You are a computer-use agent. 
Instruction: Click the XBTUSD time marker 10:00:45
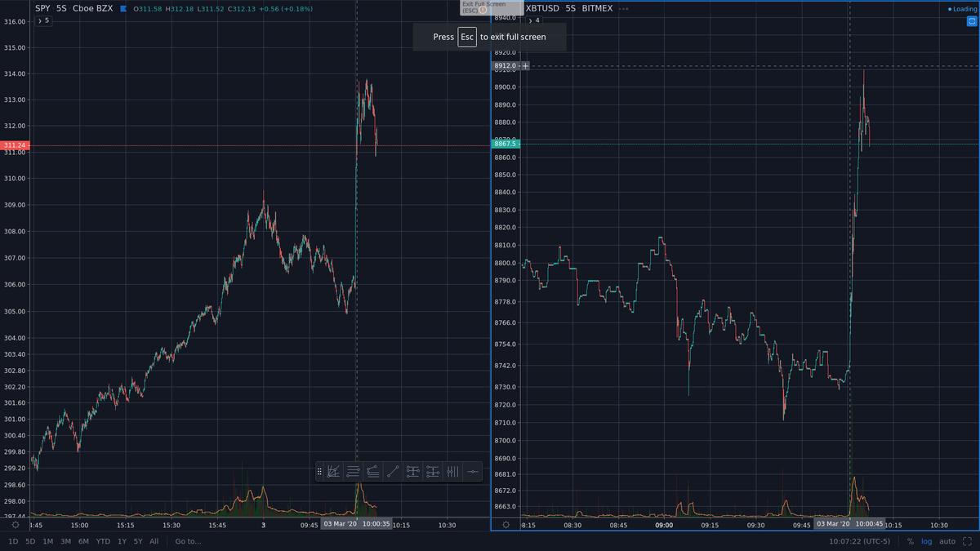(850, 524)
